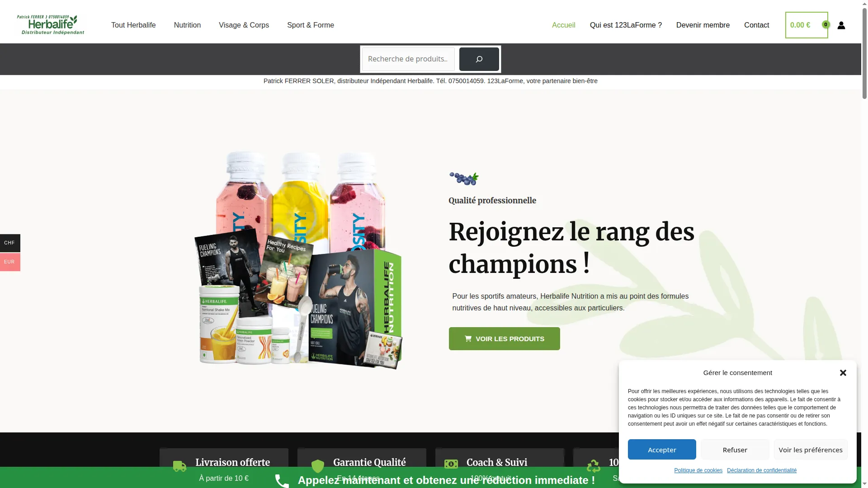This screenshot has height=488, width=868.
Task: Accept cookies with the Accepter button
Action: click(662, 450)
